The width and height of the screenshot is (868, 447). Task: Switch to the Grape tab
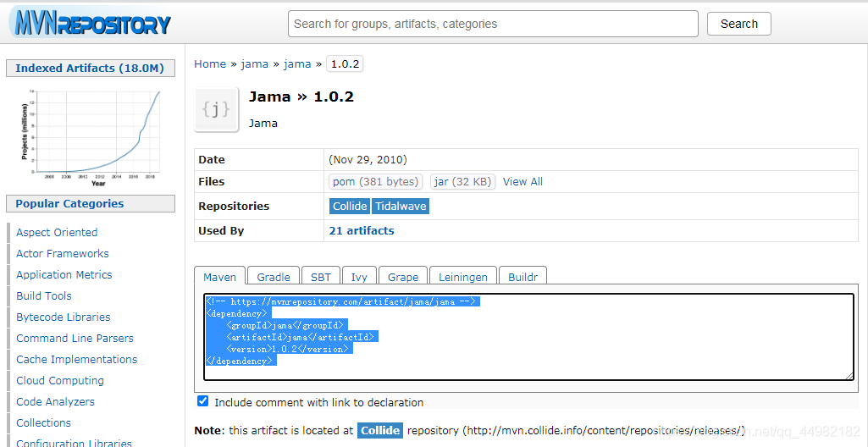pyautogui.click(x=402, y=277)
